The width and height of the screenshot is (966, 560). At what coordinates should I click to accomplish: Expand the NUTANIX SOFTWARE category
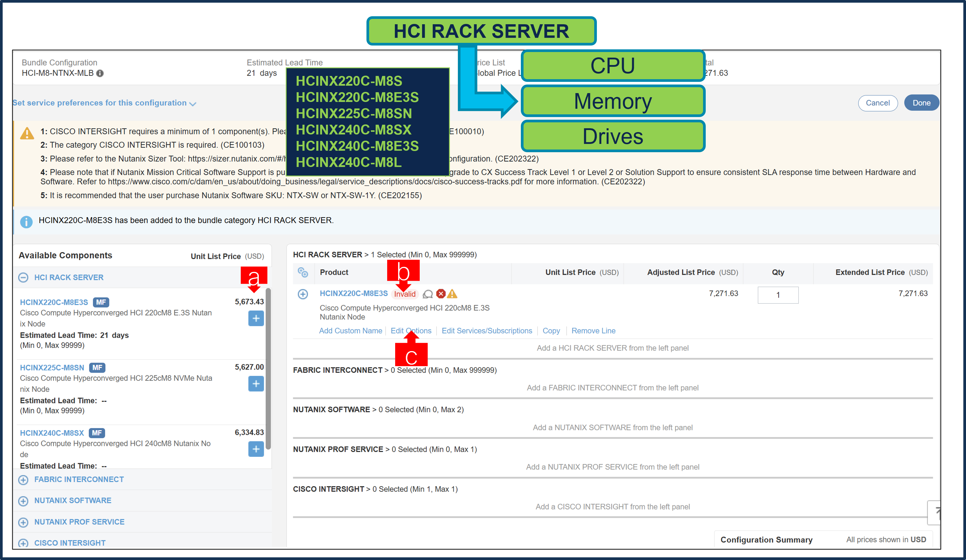coord(23,501)
